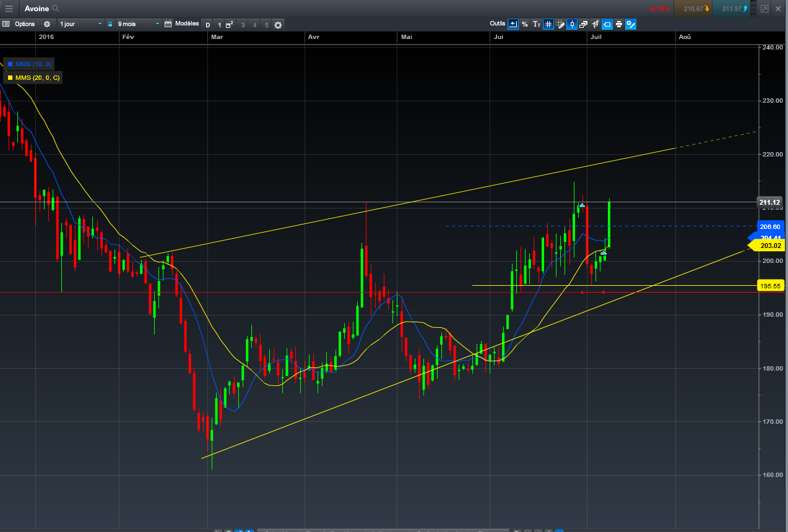
Task: Select the layout 2 split-window icon
Action: [x=229, y=25]
